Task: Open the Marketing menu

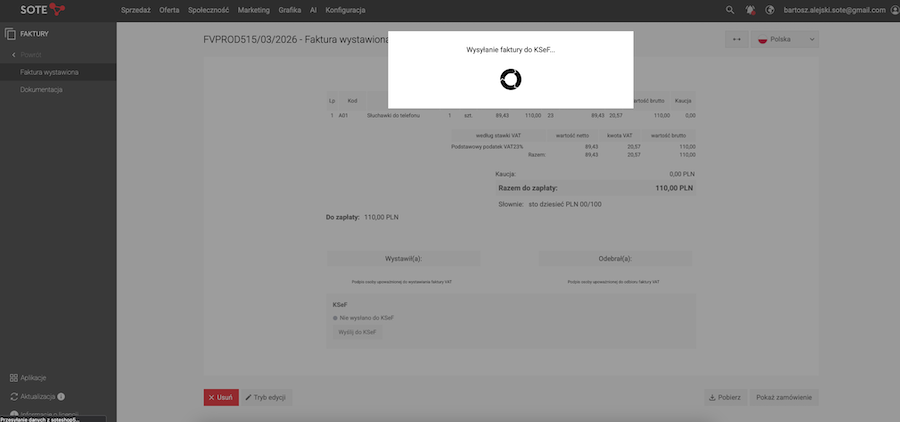Action: [x=253, y=10]
